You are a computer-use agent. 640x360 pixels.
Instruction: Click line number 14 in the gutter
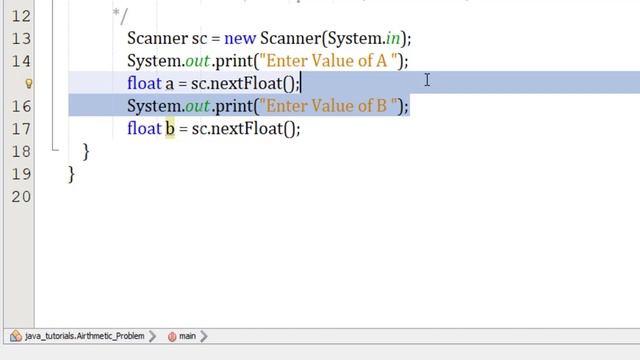pos(21,61)
